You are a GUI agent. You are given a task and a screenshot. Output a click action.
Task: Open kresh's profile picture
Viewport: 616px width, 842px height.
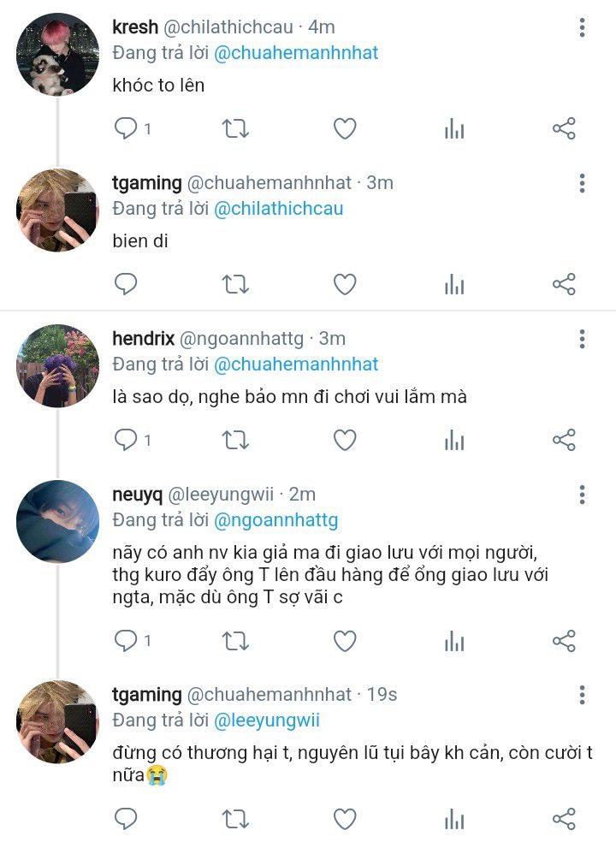click(58, 53)
